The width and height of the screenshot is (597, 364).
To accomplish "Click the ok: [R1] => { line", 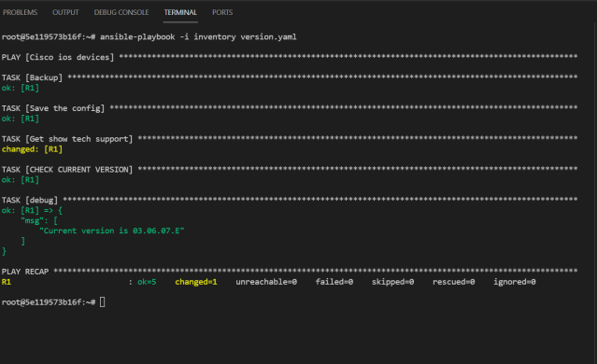I will pos(32,210).
